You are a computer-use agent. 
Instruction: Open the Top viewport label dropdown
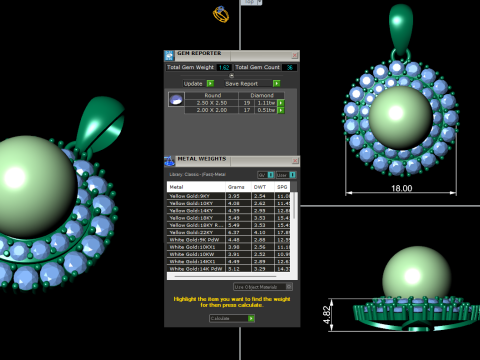point(259,2)
